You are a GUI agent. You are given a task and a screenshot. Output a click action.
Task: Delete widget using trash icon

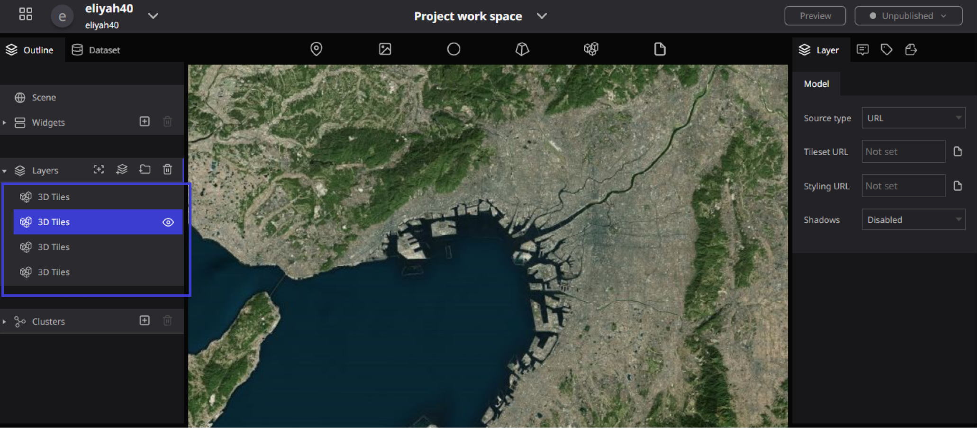(167, 121)
